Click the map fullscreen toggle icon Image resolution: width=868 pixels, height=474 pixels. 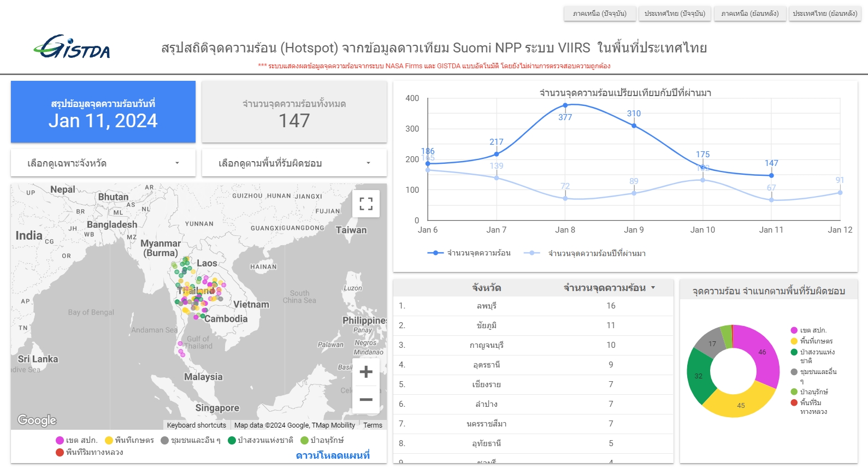[366, 204]
